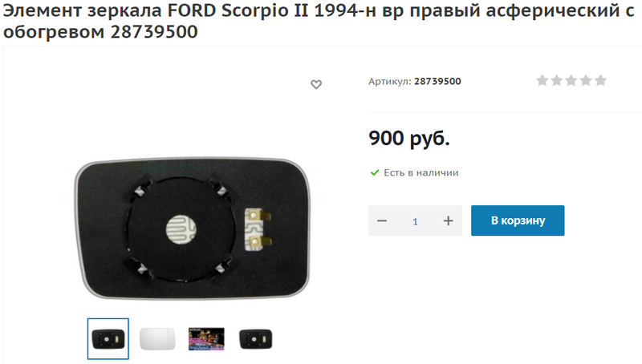Rate the product one star
The height and width of the screenshot is (364, 642).
pos(542,80)
